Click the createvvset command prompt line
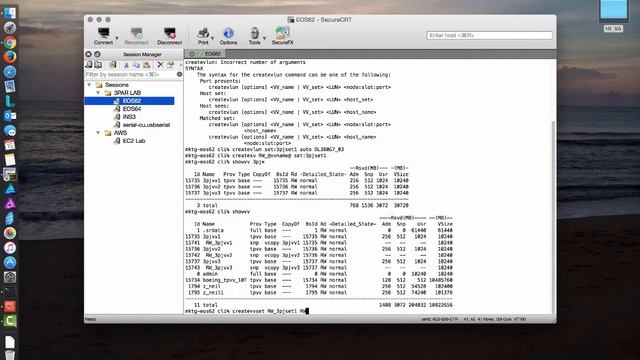Screen dimensions: 640x360 247,311
